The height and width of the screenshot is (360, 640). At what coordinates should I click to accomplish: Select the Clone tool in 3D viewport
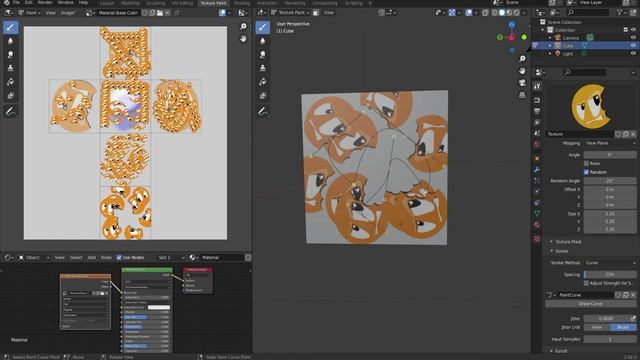click(x=263, y=68)
